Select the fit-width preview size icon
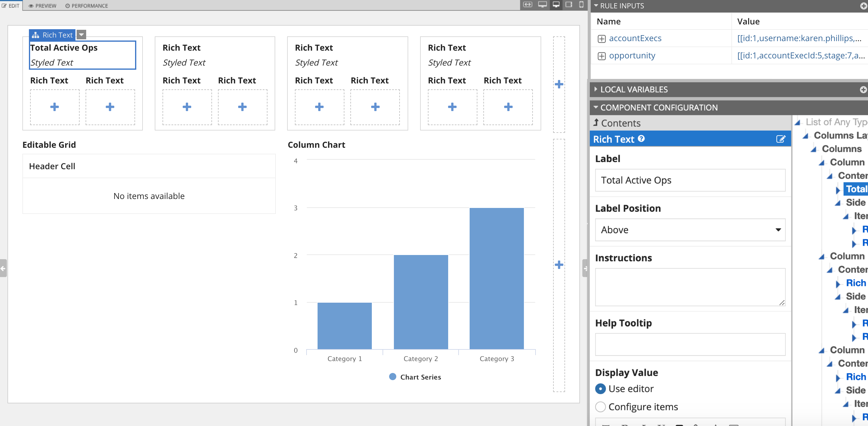This screenshot has height=426, width=868. coord(528,5)
